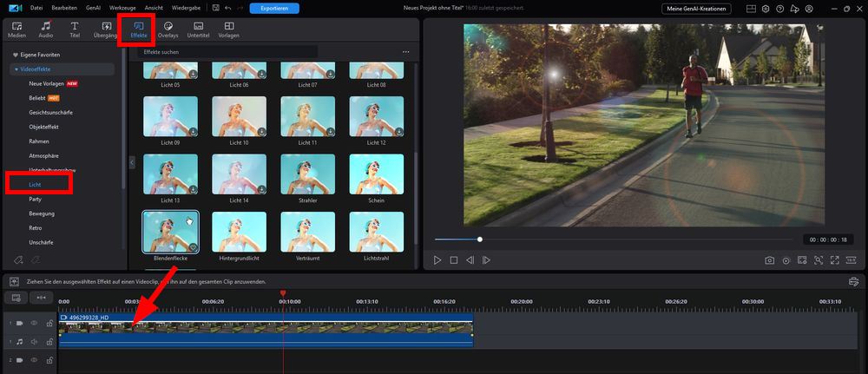Open the Vorlagen room icon
Screen dimensions: 868x374
pyautogui.click(x=228, y=30)
